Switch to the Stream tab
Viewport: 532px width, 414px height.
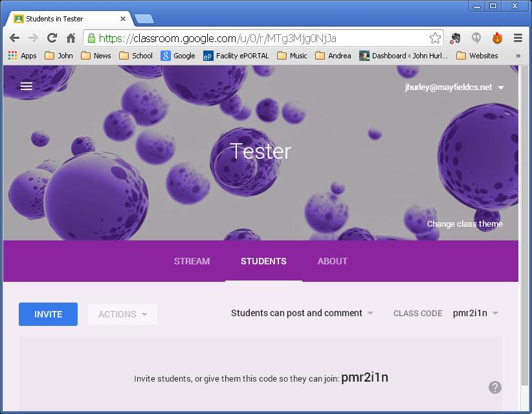pyautogui.click(x=192, y=261)
